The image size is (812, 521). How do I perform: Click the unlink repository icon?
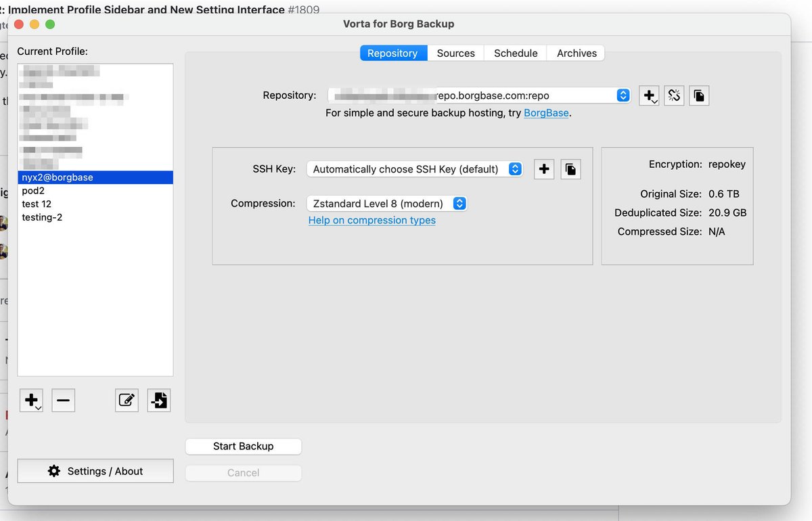[x=674, y=96]
